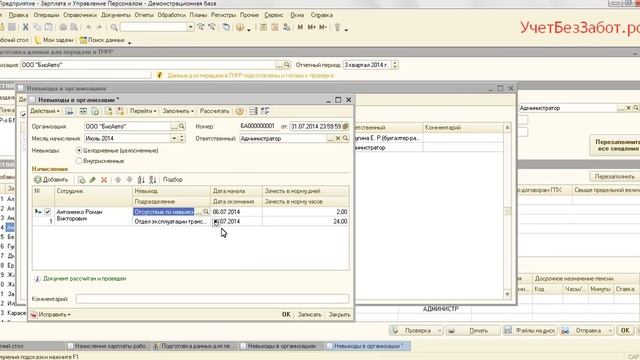This screenshot has width=640, height=360.
Task: Click the first icon after Действия menu
Action: coord(69,111)
